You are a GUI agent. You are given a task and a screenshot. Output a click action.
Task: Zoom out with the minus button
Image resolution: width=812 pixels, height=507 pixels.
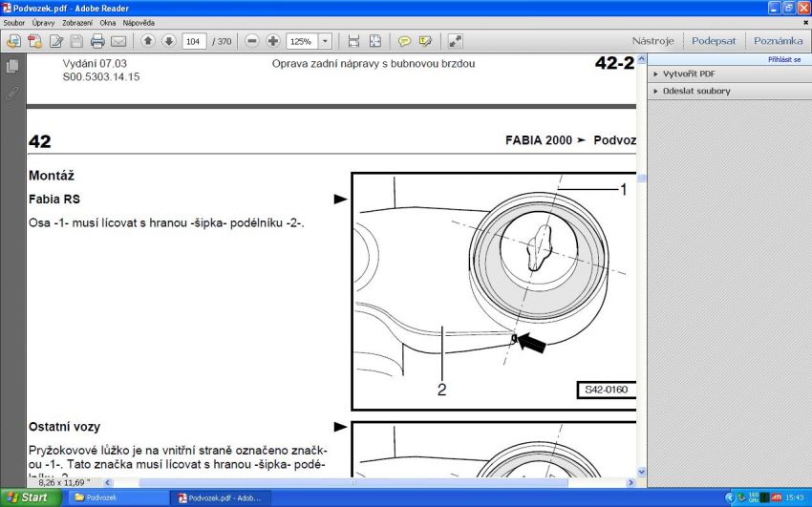252,41
